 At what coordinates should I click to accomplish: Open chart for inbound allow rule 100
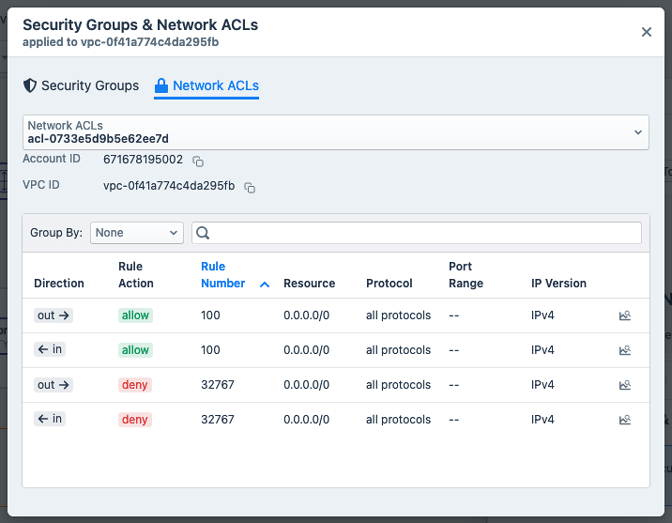tap(625, 351)
